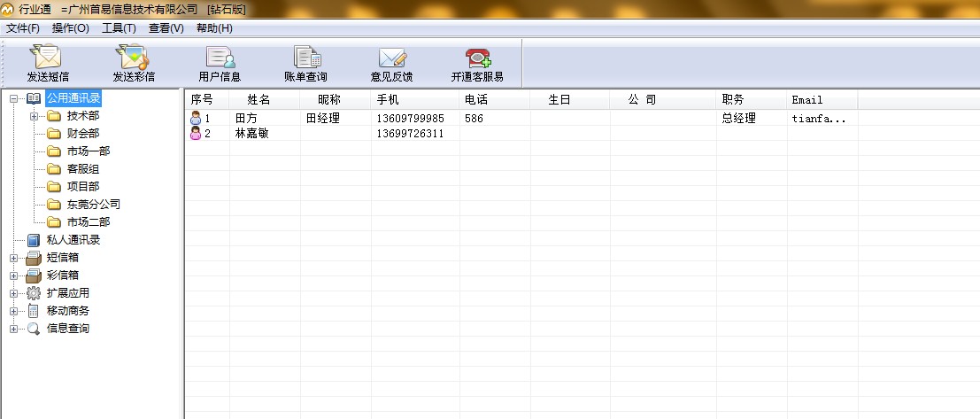
Task: Select 市场二部 label in tree
Action: (89, 222)
